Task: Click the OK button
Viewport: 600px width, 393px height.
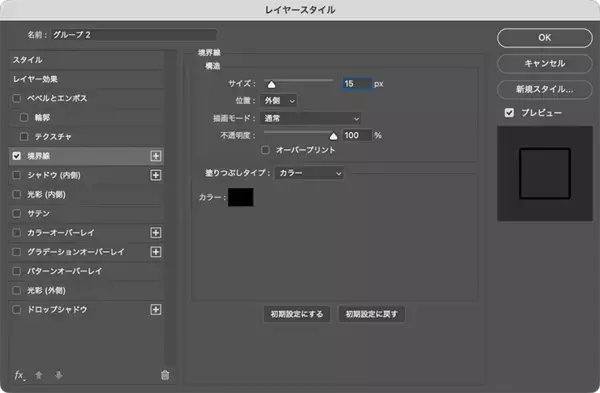Action: click(545, 38)
